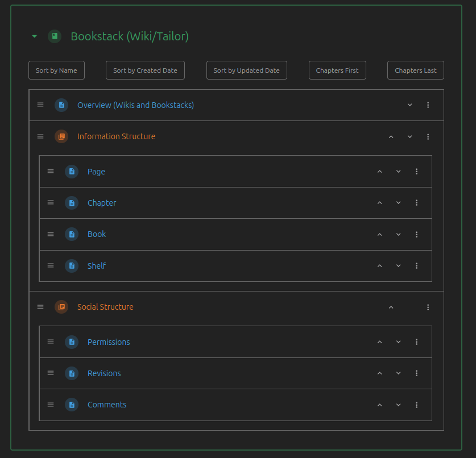
Task: Open more options for Permissions entry
Action: tap(416, 342)
